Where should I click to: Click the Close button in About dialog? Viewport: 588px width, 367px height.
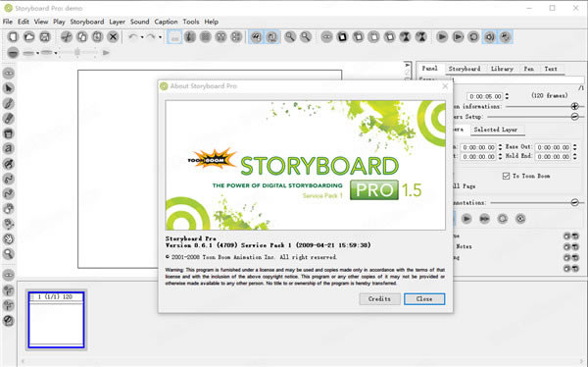[x=424, y=299]
